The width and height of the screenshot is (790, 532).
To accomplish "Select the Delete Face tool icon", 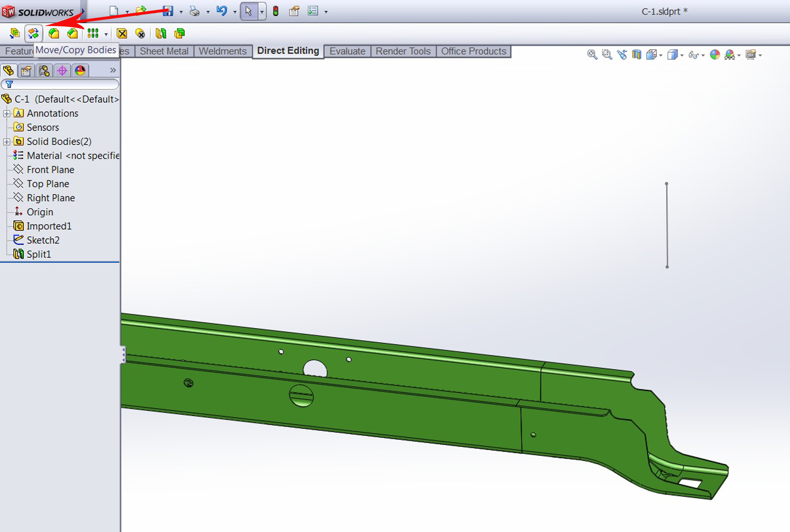I will tap(122, 33).
